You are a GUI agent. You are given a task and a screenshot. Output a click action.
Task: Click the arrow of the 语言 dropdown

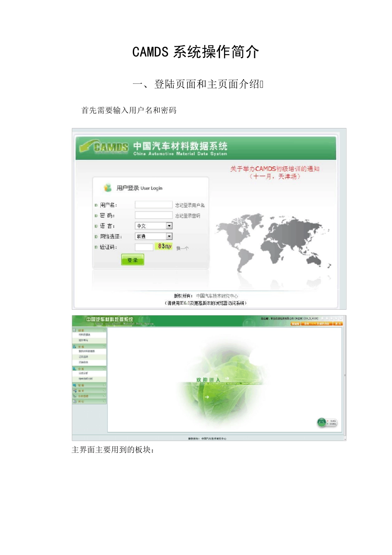(x=169, y=226)
